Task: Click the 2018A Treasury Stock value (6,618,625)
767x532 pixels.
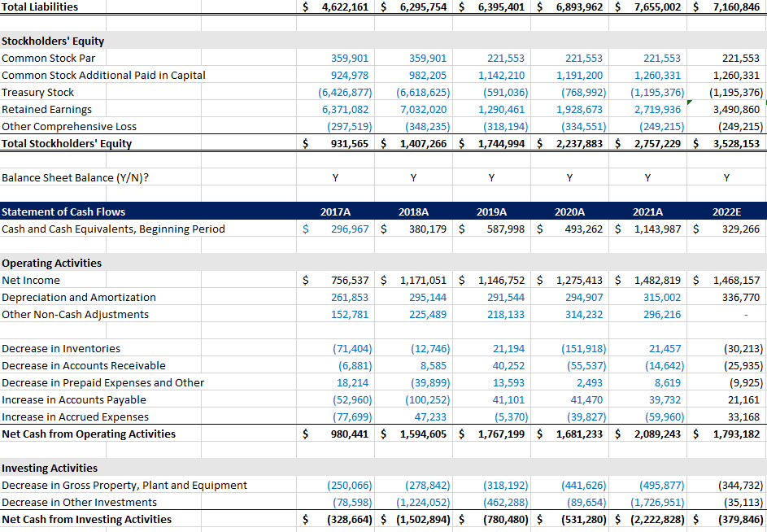Action: tap(423, 93)
